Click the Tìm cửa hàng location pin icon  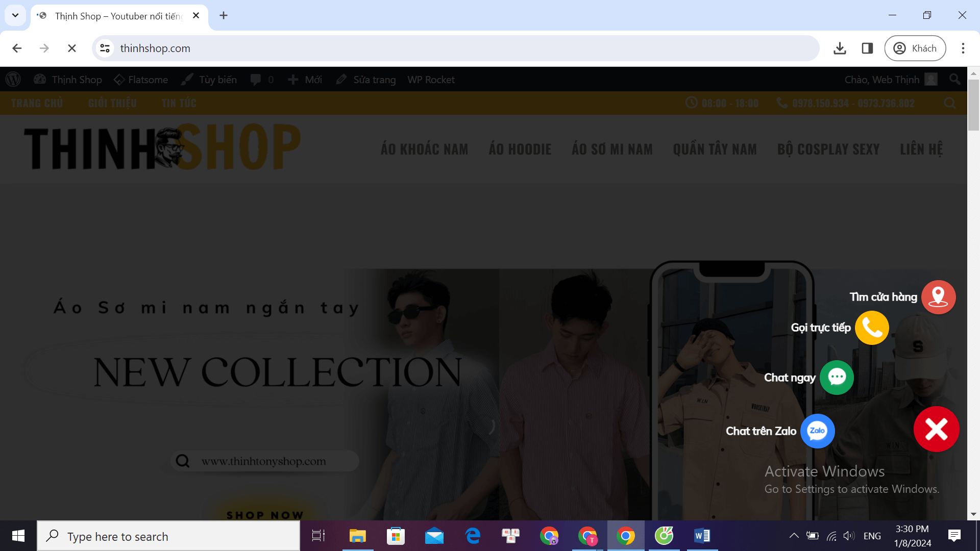tap(938, 297)
